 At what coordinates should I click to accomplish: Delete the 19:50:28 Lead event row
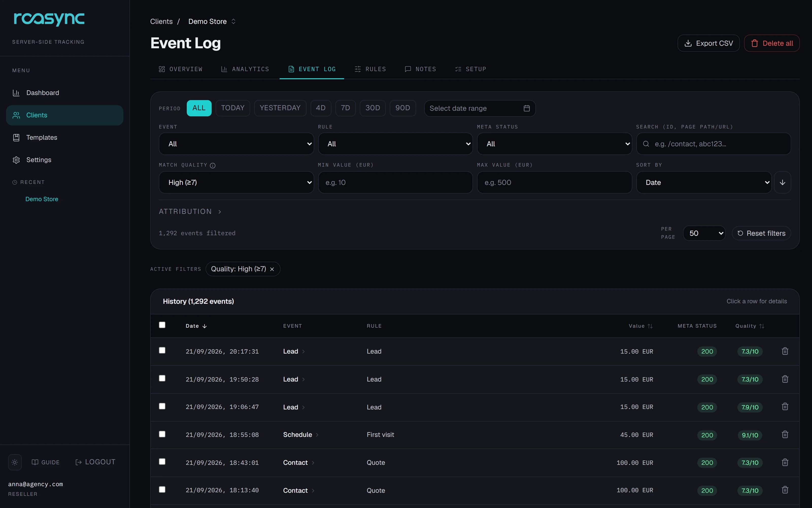coord(785,379)
